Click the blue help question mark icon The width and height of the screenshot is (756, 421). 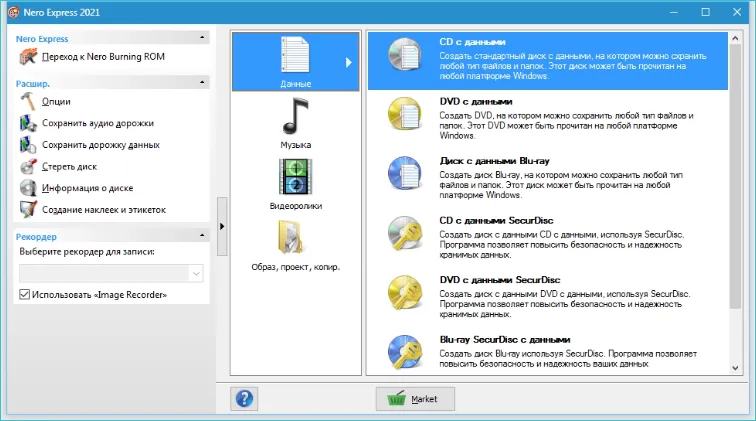coord(244,398)
